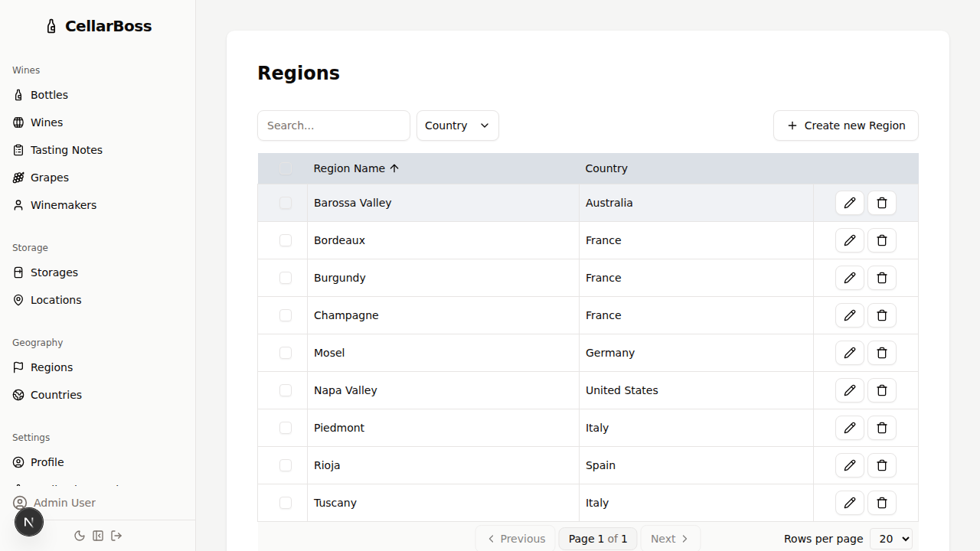Click the Next pagination button
Image resolution: width=980 pixels, height=551 pixels.
coord(669,539)
